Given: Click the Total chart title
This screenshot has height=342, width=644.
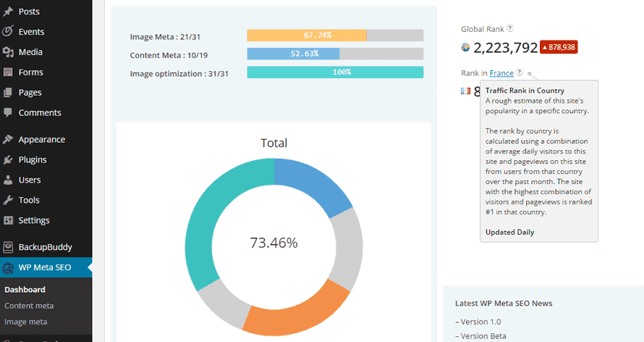Looking at the screenshot, I should point(274,143).
